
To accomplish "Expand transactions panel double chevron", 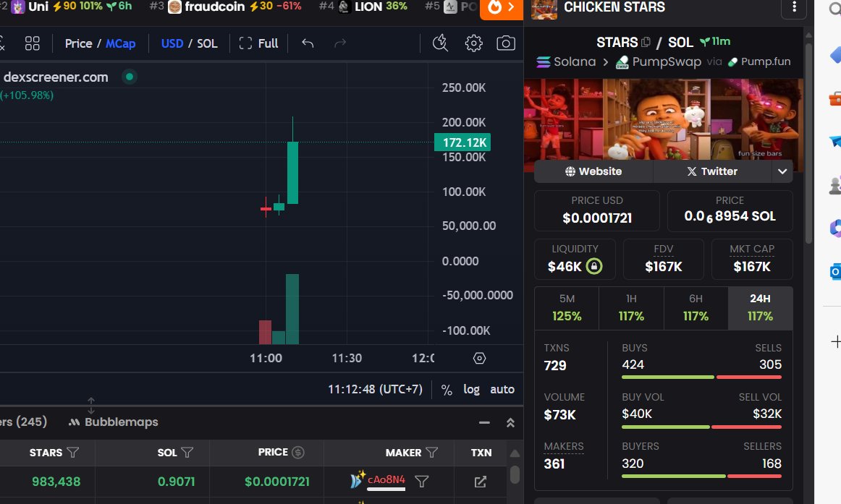I will pyautogui.click(x=511, y=422).
